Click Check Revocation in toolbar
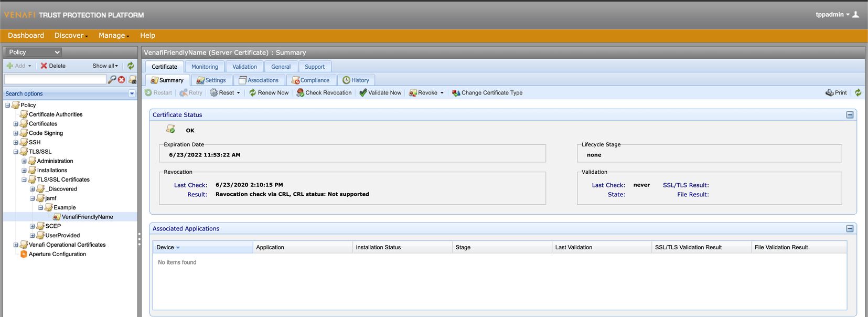This screenshot has height=317, width=868. pyautogui.click(x=324, y=92)
